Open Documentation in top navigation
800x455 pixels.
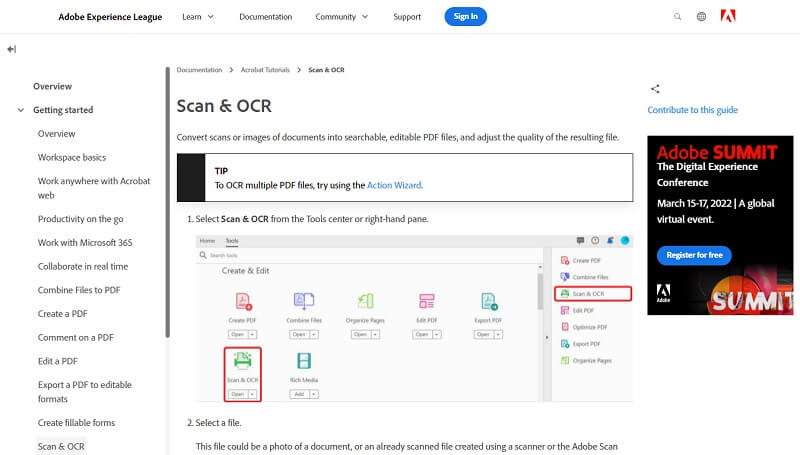266,17
